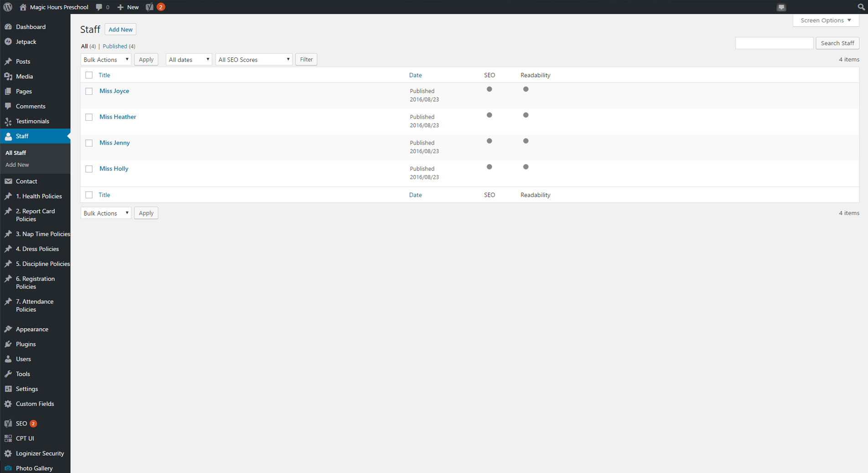Open the Photo Gallery sidebar icon
The width and height of the screenshot is (868, 473).
pos(9,468)
